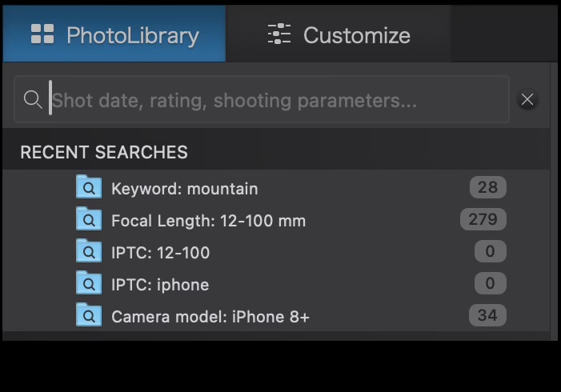Select Camera model: iPhone 8+ search
Screen dimensions: 561x392
click(x=210, y=317)
